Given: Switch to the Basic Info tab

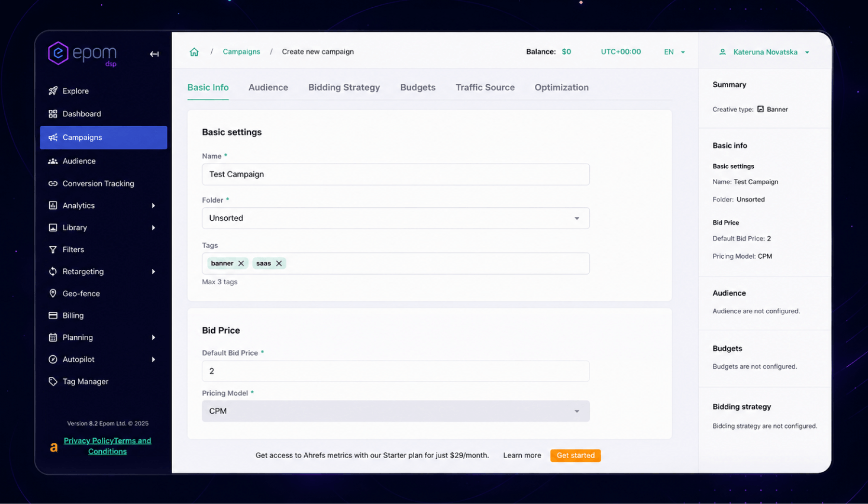Looking at the screenshot, I should pos(208,88).
